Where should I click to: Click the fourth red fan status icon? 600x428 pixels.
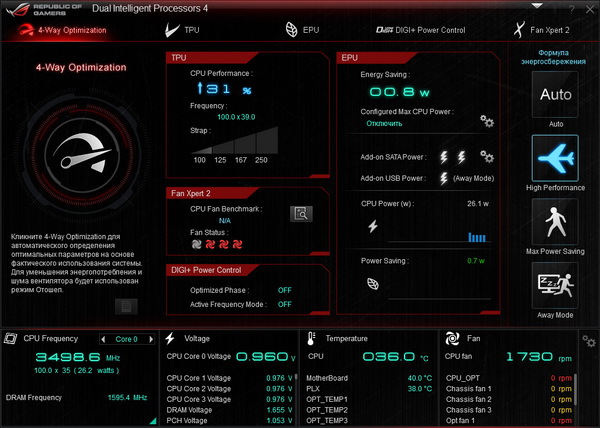click(237, 244)
